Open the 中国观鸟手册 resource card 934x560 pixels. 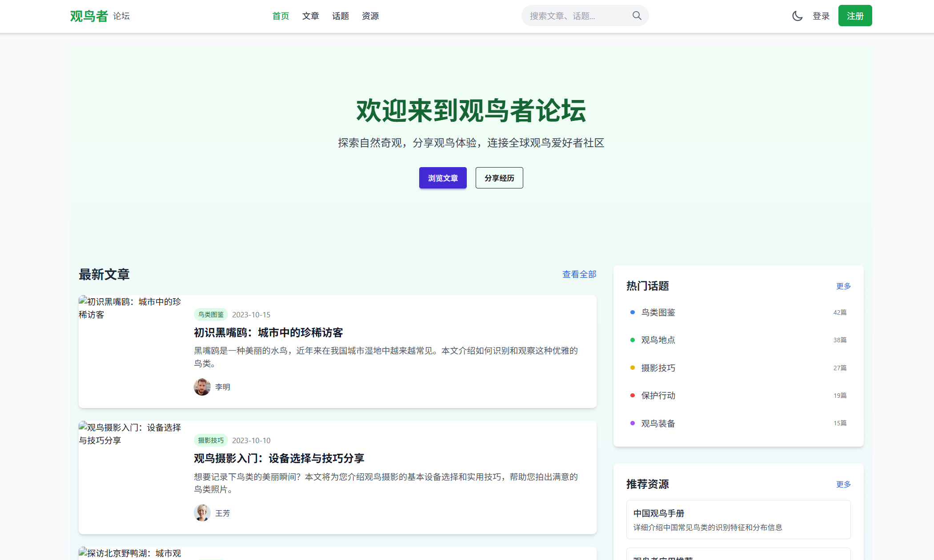[x=738, y=519]
